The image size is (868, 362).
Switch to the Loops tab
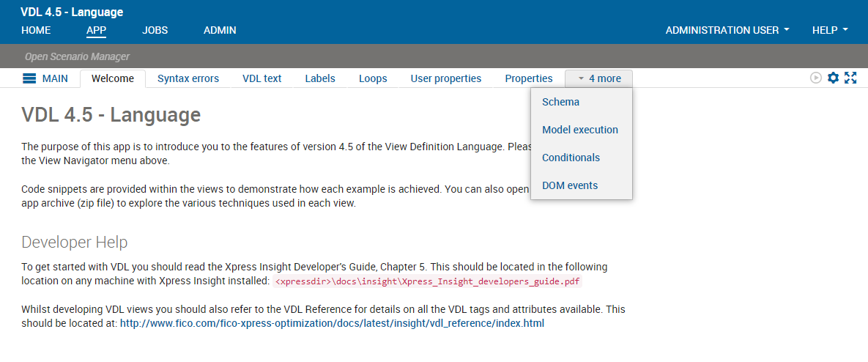373,78
